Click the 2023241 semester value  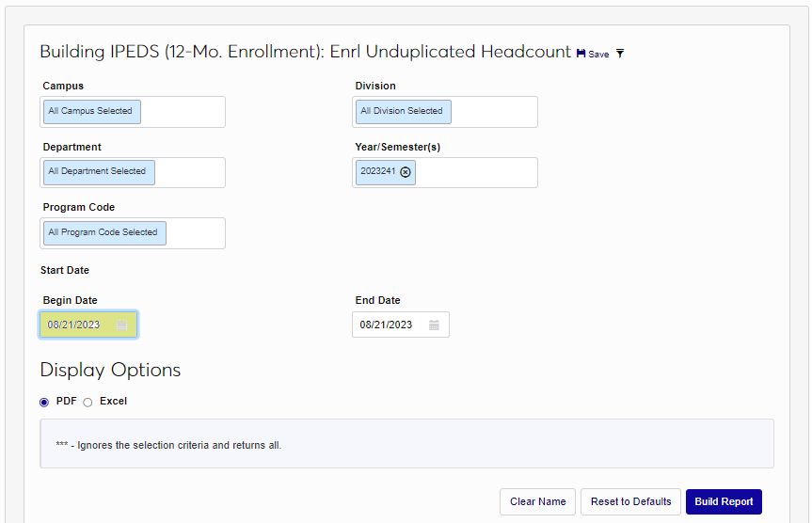tap(378, 171)
